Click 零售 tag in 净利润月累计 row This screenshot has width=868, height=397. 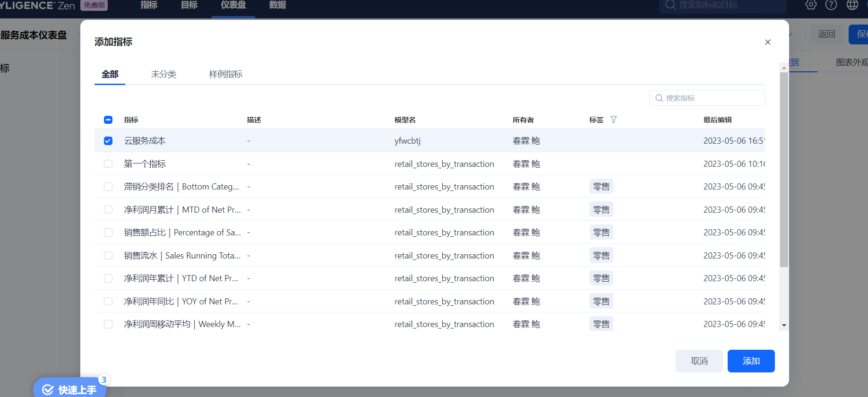(601, 209)
